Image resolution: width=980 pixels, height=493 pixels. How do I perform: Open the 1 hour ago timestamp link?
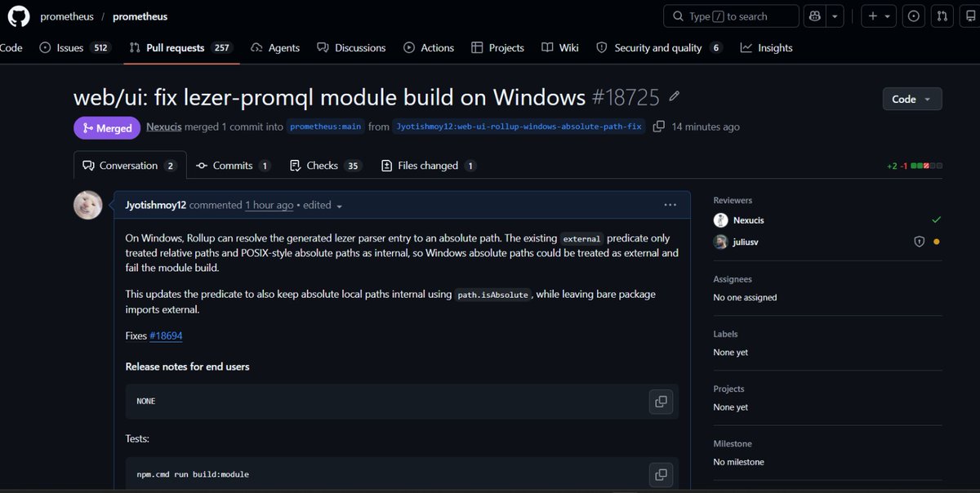coord(269,205)
